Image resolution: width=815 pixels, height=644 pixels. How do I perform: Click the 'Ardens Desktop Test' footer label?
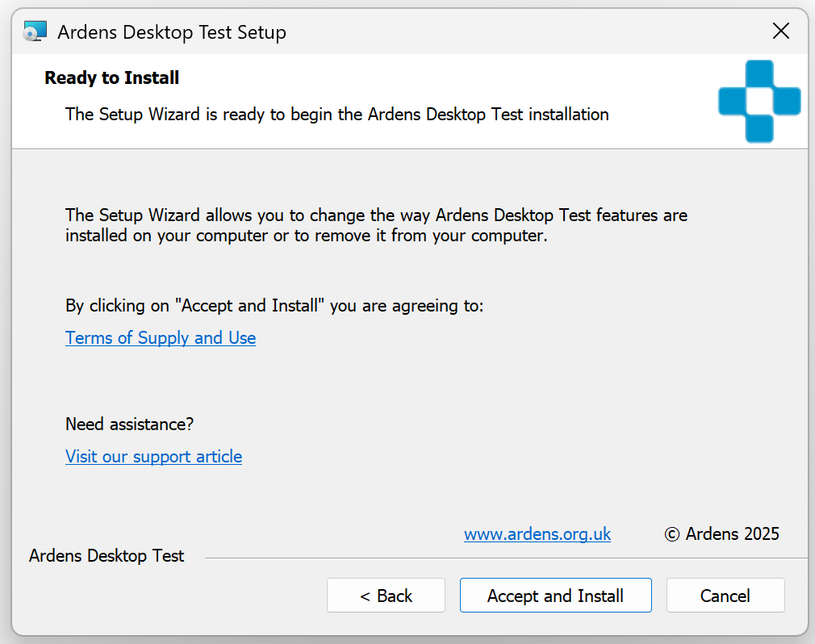click(107, 556)
